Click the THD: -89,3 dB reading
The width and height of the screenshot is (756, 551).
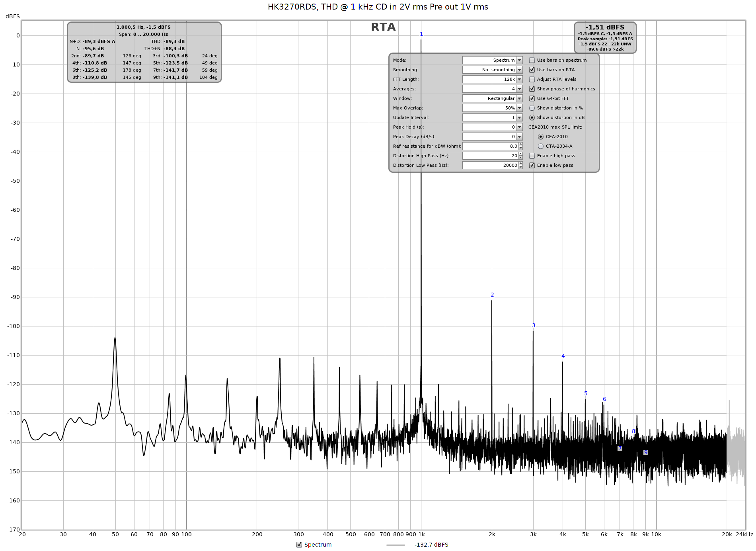pos(168,41)
